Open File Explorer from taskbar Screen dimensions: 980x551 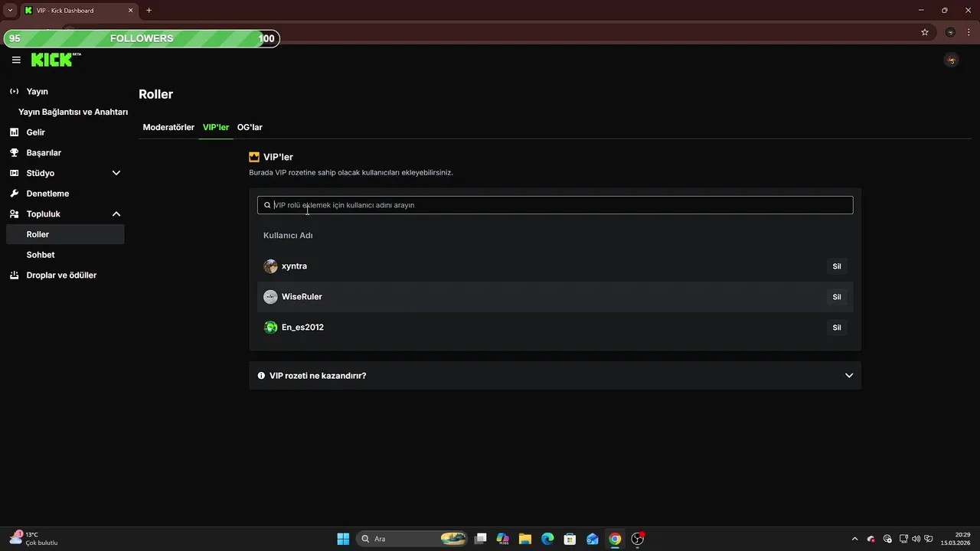[x=525, y=539]
